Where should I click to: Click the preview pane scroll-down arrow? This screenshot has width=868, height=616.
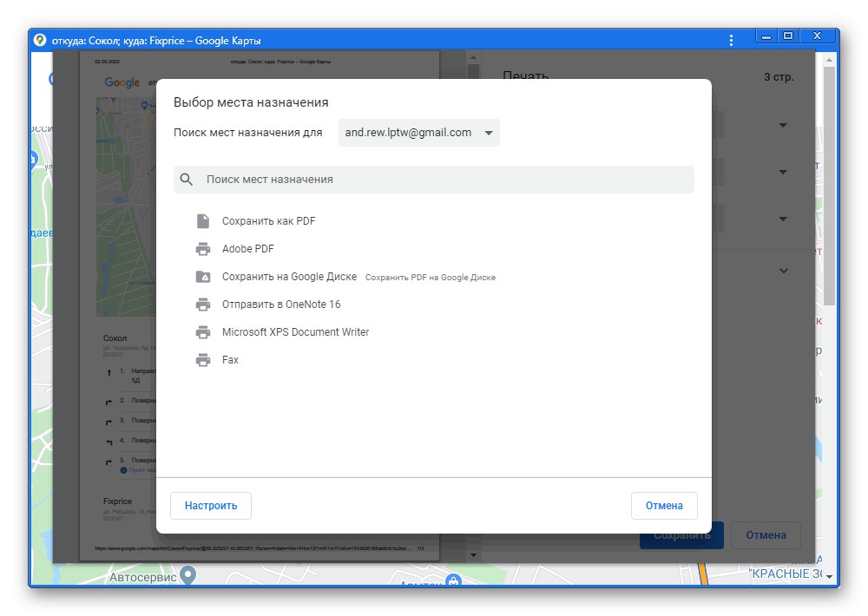[473, 555]
